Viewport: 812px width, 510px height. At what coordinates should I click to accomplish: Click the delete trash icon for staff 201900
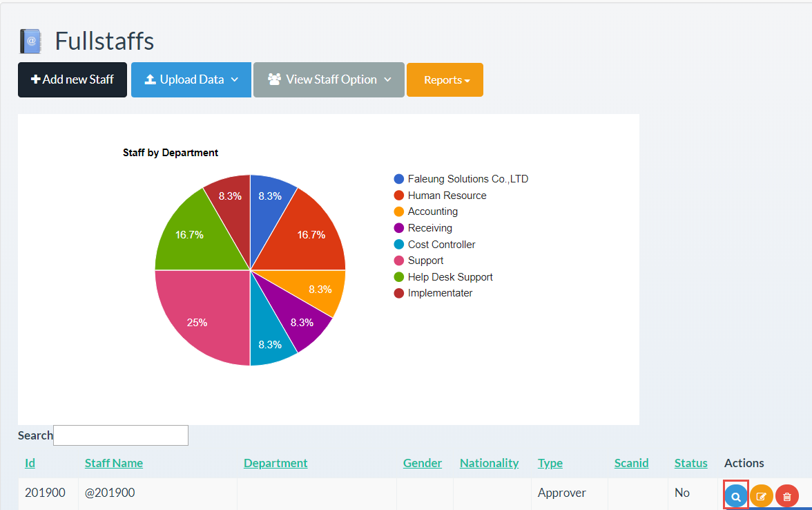pyautogui.click(x=787, y=495)
